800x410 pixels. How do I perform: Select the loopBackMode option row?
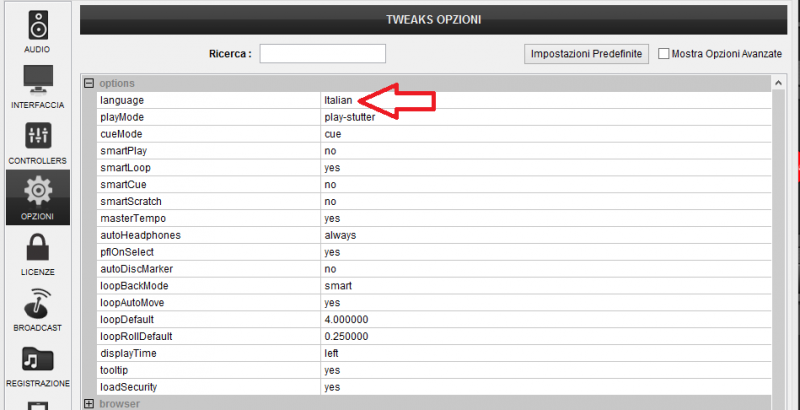434,286
